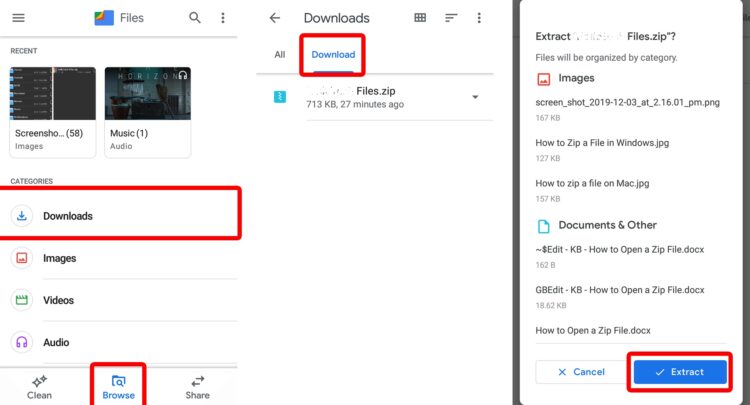Screen dimensions: 750x405
Task: Tap the Documents & Other section icon
Action: pos(543,226)
